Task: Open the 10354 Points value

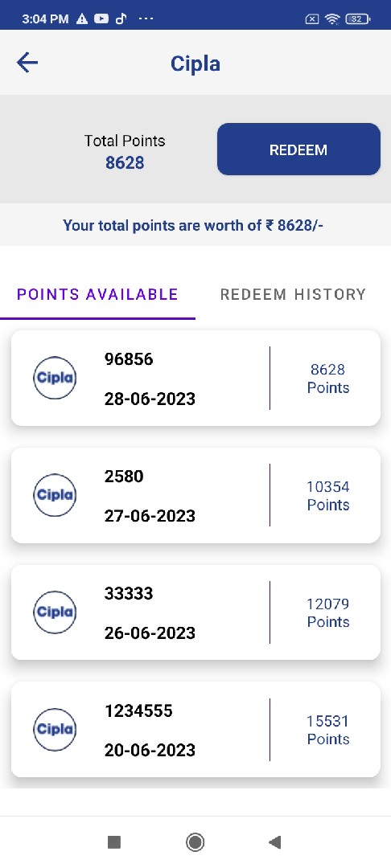Action: point(328,495)
